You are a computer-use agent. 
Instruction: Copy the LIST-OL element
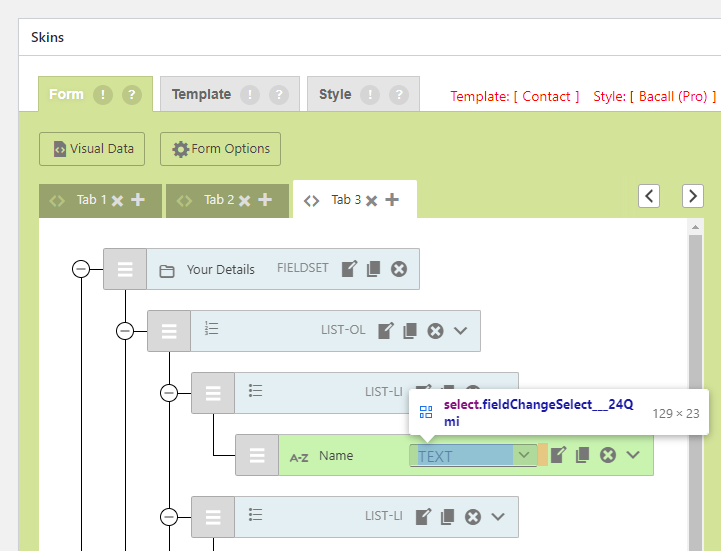point(410,331)
